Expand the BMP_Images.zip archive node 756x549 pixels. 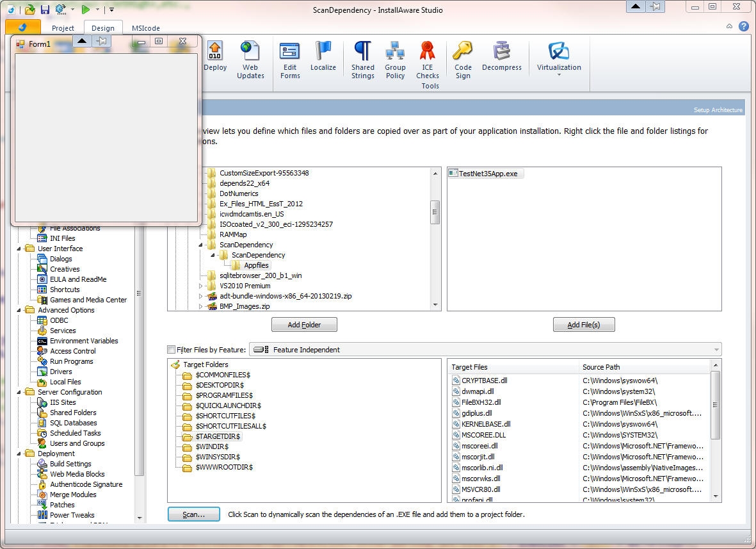(x=200, y=306)
